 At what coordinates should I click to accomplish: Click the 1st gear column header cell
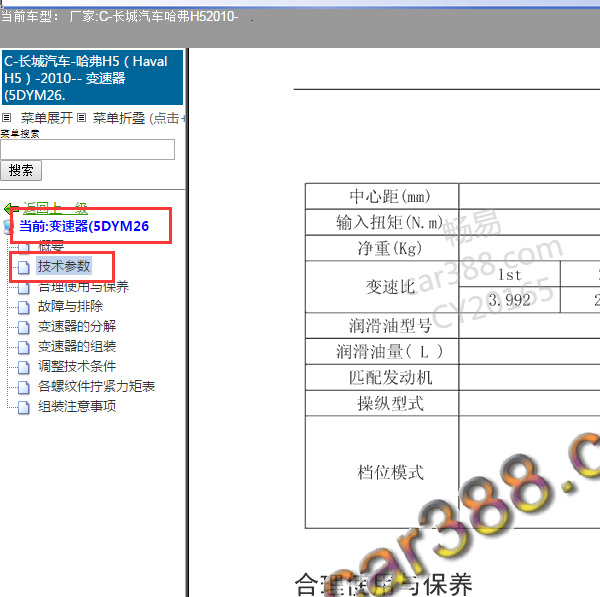point(510,274)
